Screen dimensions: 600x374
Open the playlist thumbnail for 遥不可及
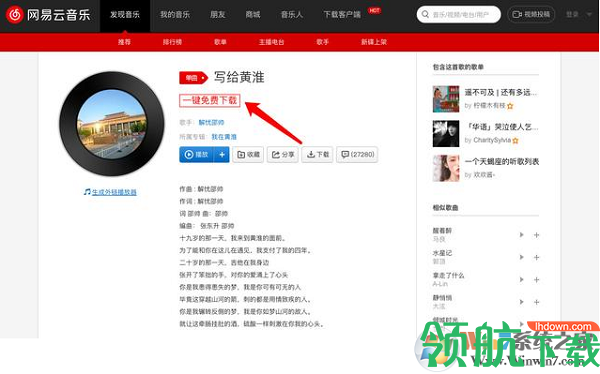point(446,99)
